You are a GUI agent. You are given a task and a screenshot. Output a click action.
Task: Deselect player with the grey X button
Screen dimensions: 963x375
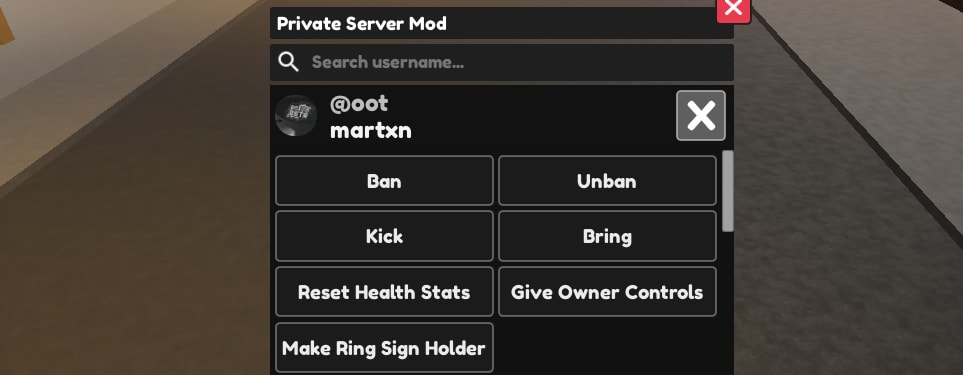(701, 115)
